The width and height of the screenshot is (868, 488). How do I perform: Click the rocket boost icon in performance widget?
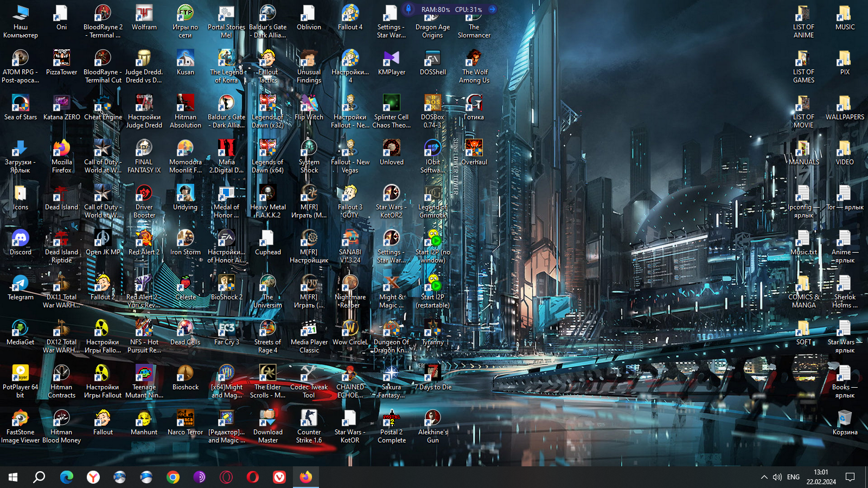tap(409, 9)
